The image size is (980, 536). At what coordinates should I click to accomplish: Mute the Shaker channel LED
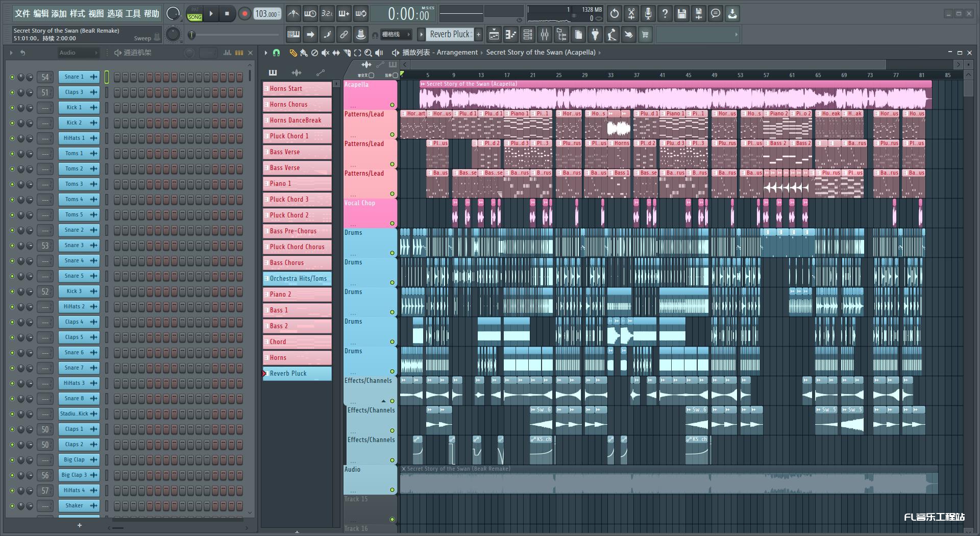(12, 506)
